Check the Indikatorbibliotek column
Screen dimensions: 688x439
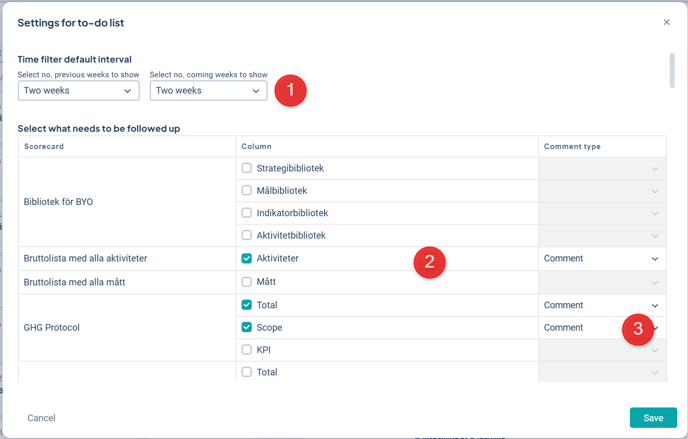(x=247, y=213)
